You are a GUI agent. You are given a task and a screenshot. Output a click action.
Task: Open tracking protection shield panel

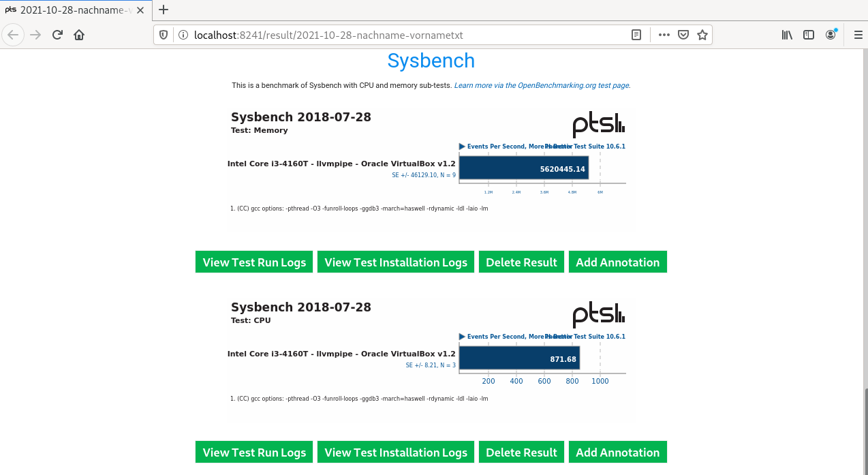tap(164, 35)
